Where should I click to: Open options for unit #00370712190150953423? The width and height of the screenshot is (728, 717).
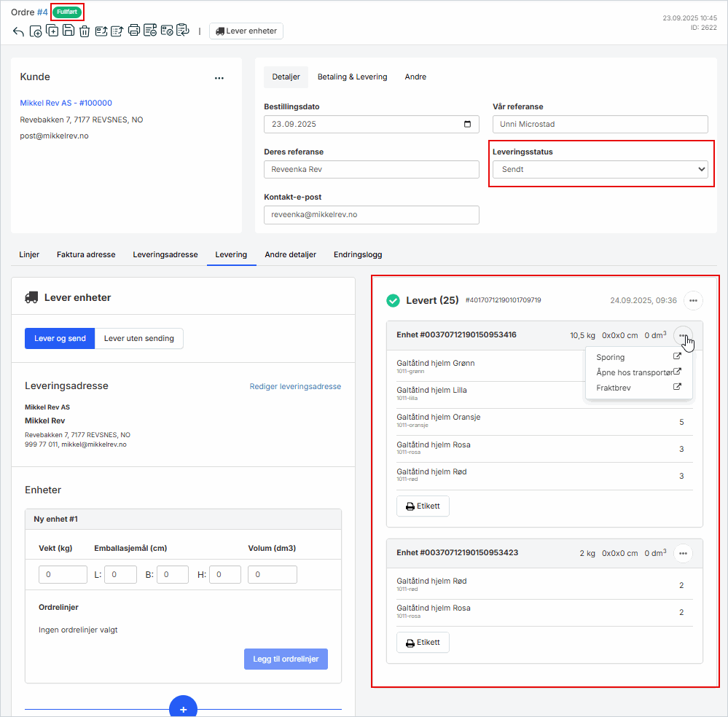coord(682,553)
